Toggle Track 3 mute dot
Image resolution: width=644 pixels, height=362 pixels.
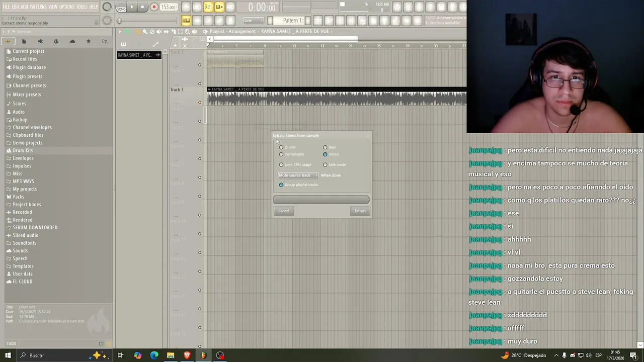coord(200,103)
